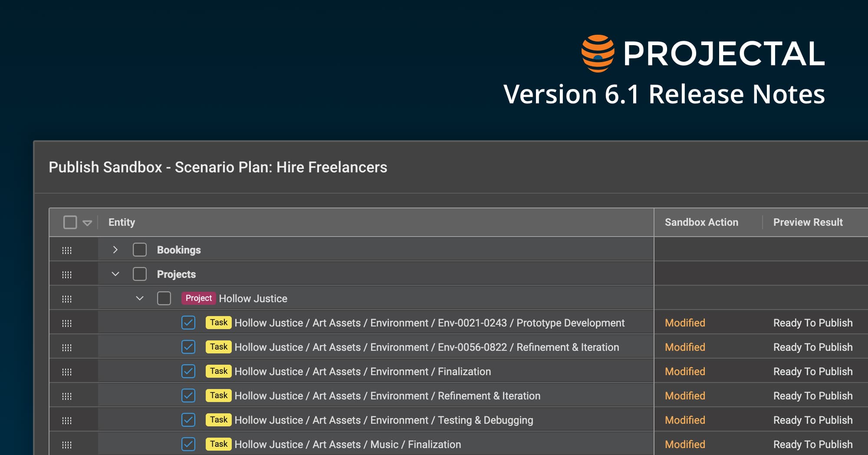The height and width of the screenshot is (455, 868).
Task: Select the Hollow Justice project name
Action: [x=253, y=299]
